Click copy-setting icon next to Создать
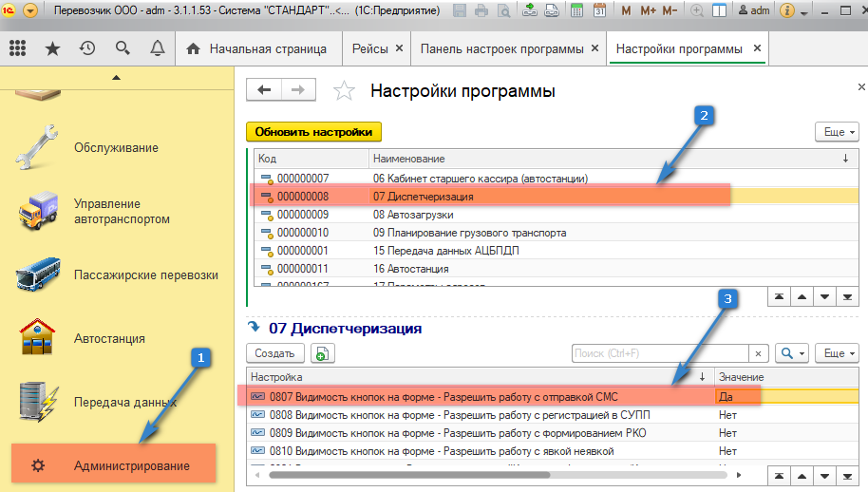Screen dimensions: 868x492 pyautogui.click(x=322, y=353)
